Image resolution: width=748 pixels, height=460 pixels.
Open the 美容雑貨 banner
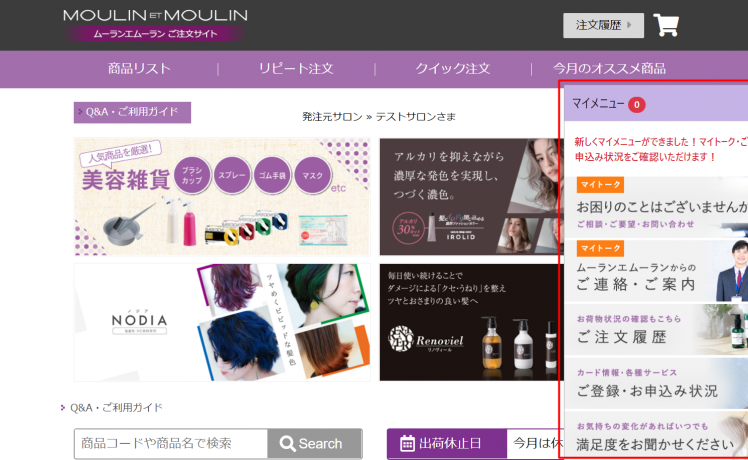221,197
